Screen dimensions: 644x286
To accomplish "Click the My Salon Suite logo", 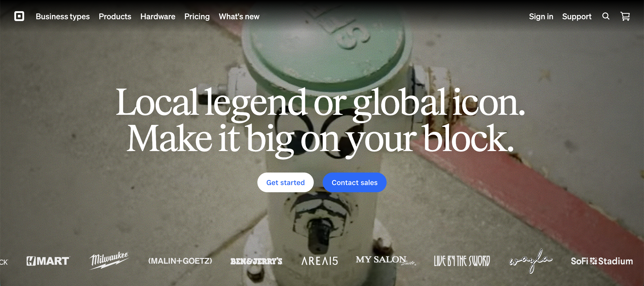I will tap(386, 260).
